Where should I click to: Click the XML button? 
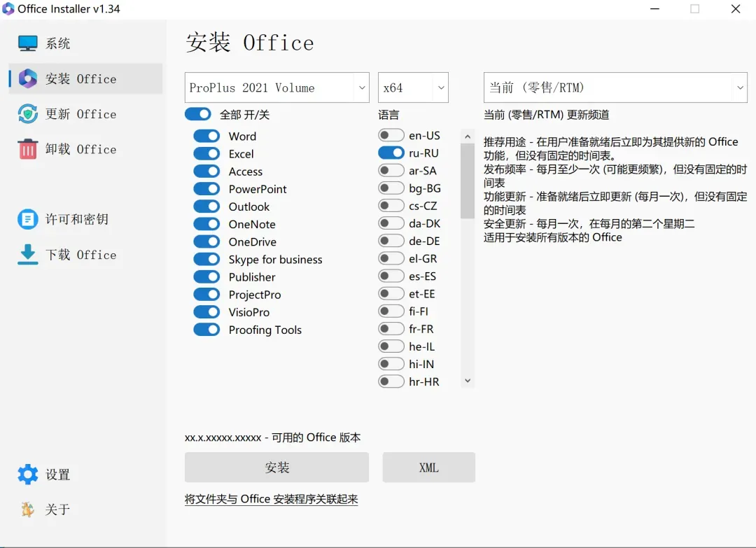(x=428, y=467)
